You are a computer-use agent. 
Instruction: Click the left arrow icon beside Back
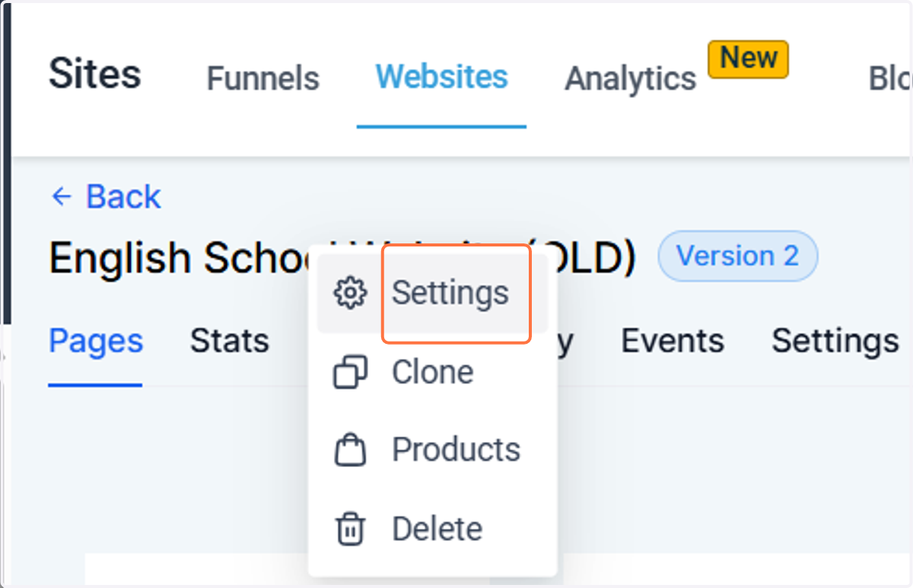point(62,197)
